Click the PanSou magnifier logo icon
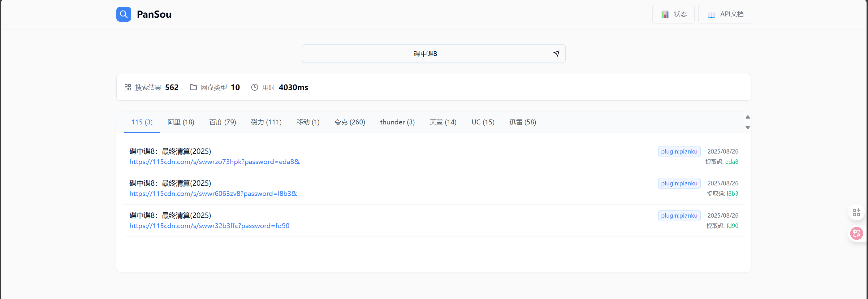This screenshot has width=868, height=299. [x=124, y=14]
